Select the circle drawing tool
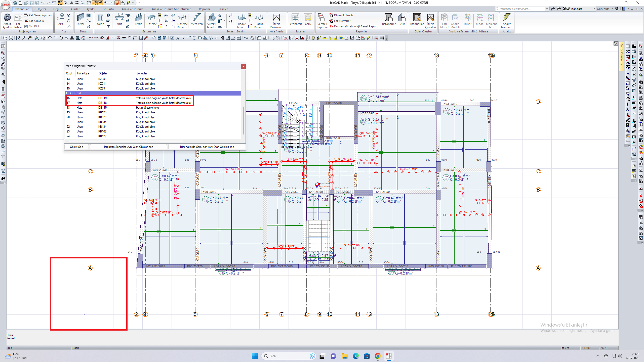644x362 pixels. 194,38
